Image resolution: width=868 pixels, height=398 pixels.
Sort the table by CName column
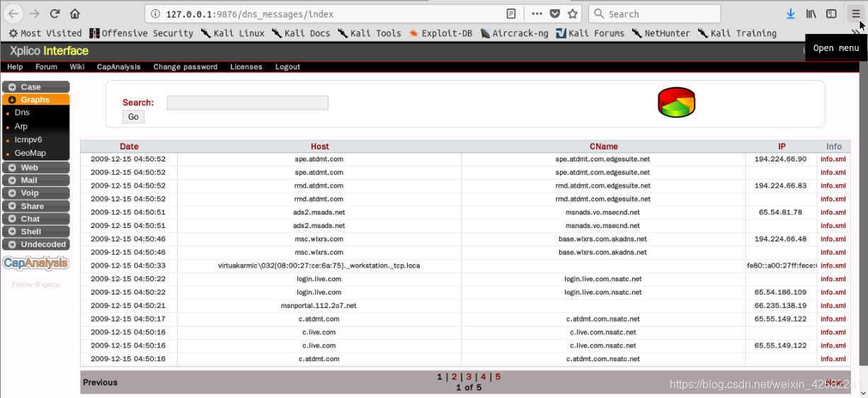603,147
